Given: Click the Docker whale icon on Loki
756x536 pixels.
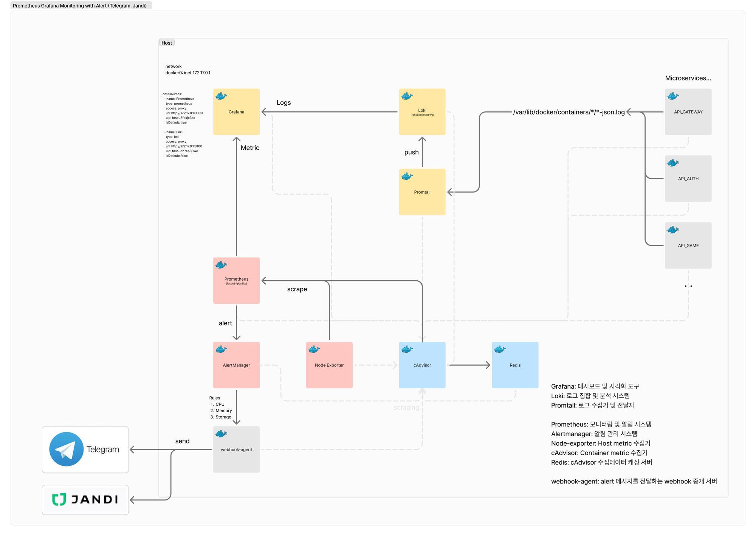Looking at the screenshot, I should tap(407, 96).
